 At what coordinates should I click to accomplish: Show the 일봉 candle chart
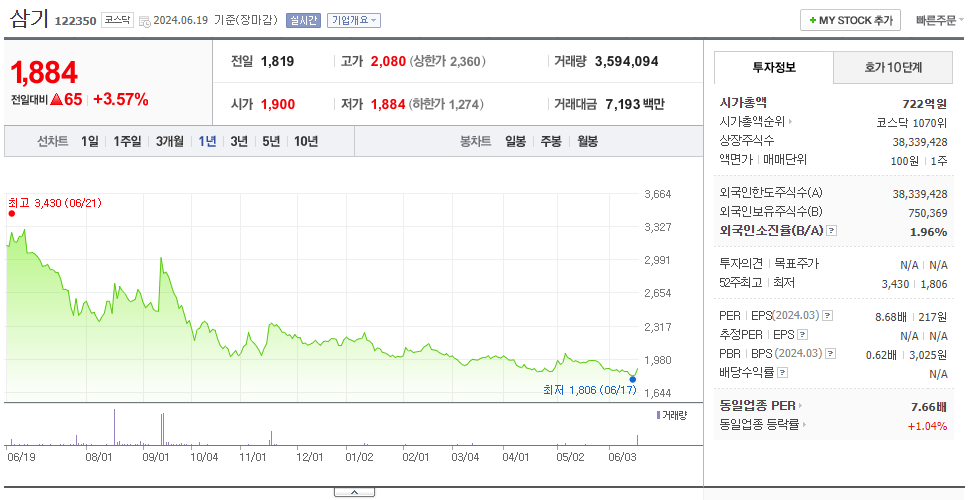click(515, 141)
